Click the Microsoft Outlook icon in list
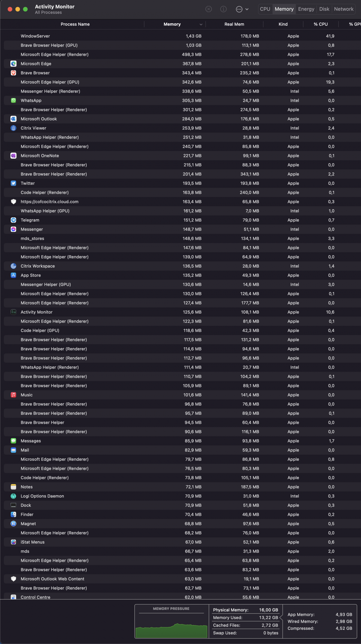Viewport: 361px width, 644px height. (x=13, y=119)
